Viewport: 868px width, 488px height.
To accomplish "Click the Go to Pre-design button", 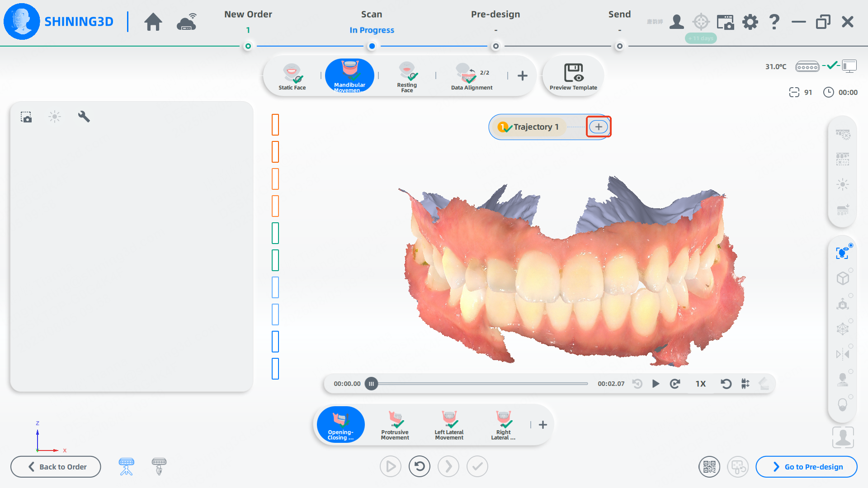I will [807, 467].
